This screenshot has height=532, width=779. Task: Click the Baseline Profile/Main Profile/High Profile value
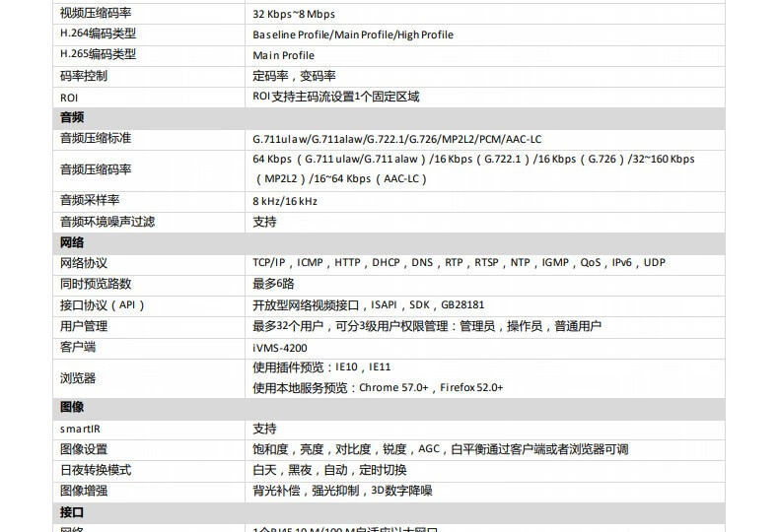coord(353,34)
